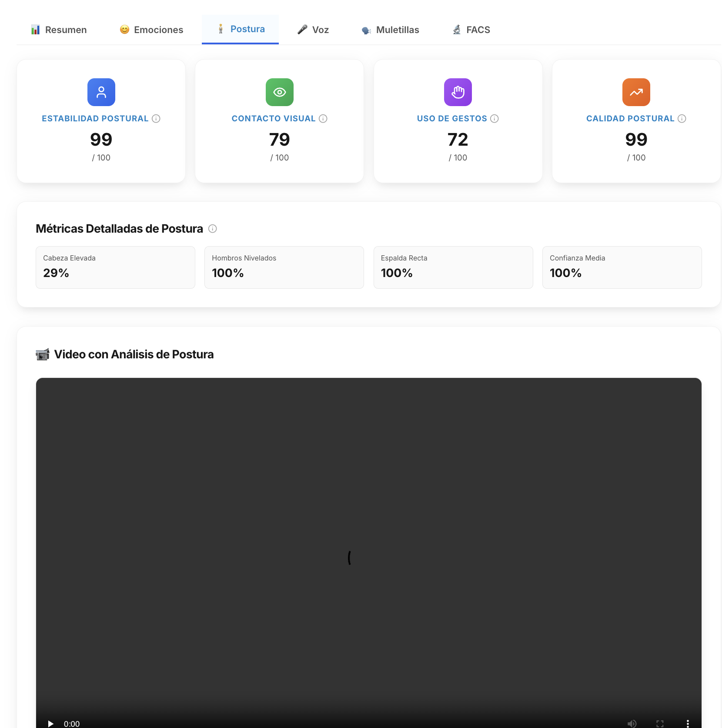Click the Calidad Postural score 99

(636, 140)
